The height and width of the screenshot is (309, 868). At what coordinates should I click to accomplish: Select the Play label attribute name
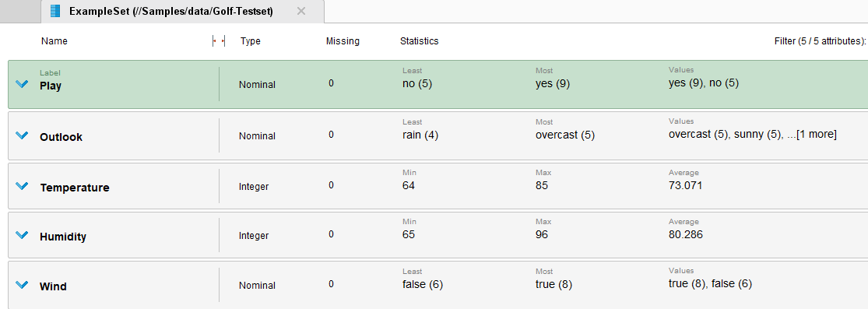(51, 86)
